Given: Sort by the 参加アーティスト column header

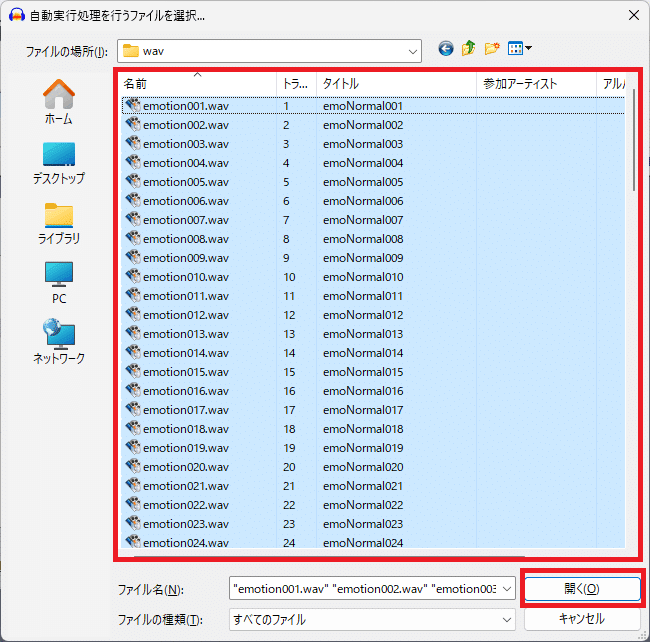Looking at the screenshot, I should click(536, 84).
